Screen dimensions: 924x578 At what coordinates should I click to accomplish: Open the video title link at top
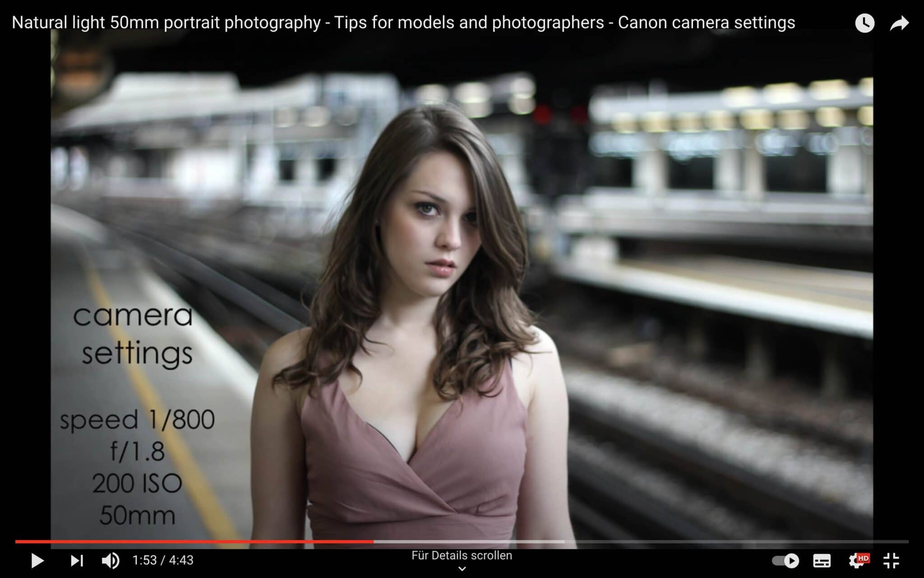[x=403, y=22]
